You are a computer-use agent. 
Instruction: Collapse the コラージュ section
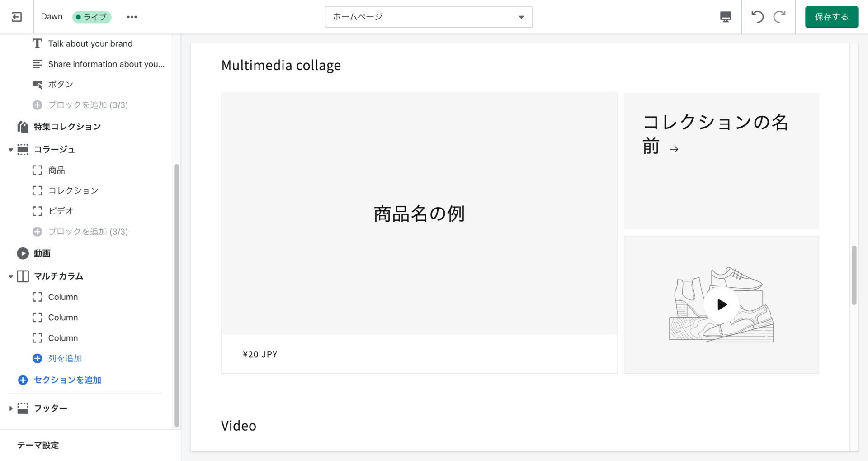pyautogui.click(x=11, y=150)
